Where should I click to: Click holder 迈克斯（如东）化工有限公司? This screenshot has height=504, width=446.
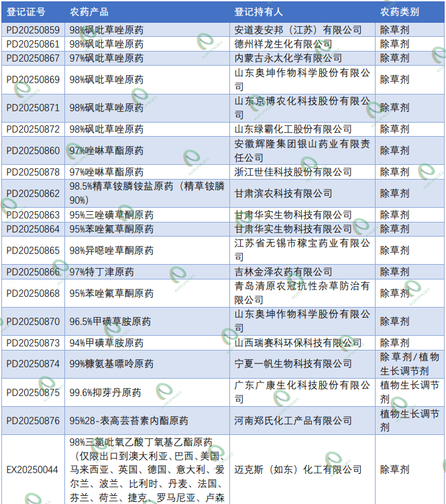298,470
